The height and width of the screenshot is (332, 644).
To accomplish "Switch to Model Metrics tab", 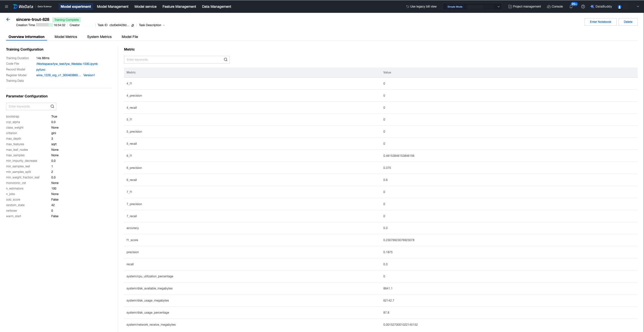I will point(66,37).
